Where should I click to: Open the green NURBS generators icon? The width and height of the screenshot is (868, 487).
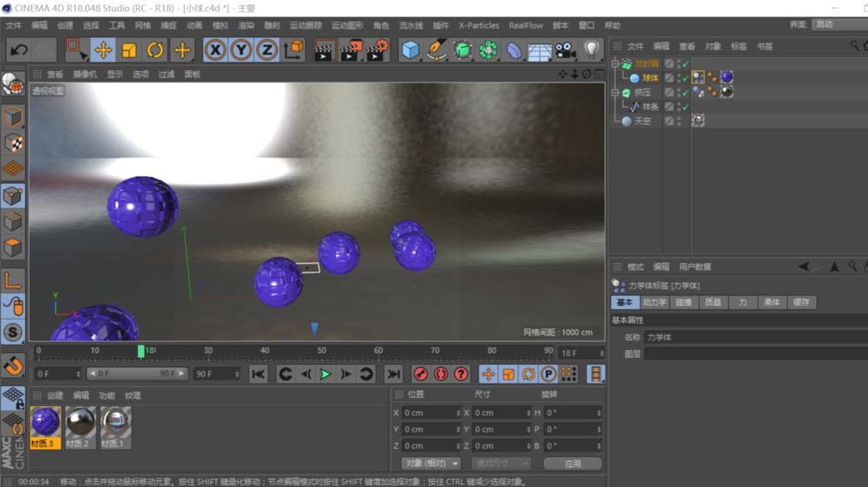[x=463, y=50]
